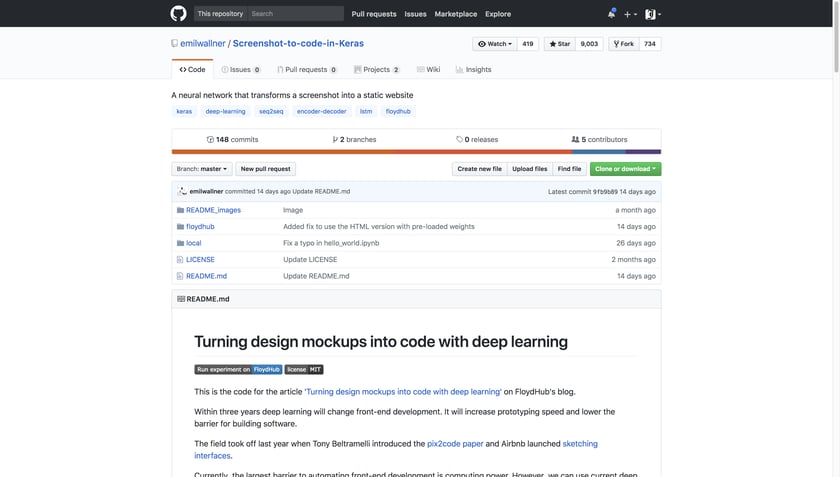Open the Update README.md latest commit message
This screenshot has height=477, width=840.
pos(321,191)
